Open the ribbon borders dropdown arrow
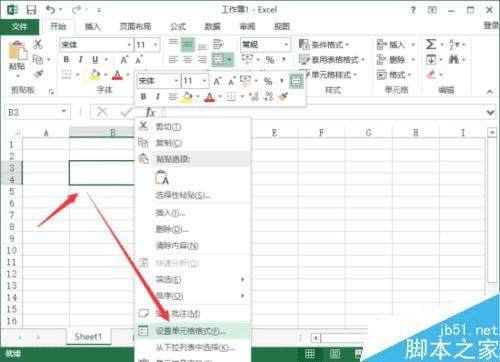Screen dimensions: 500x362 pyautogui.click(x=78, y=75)
